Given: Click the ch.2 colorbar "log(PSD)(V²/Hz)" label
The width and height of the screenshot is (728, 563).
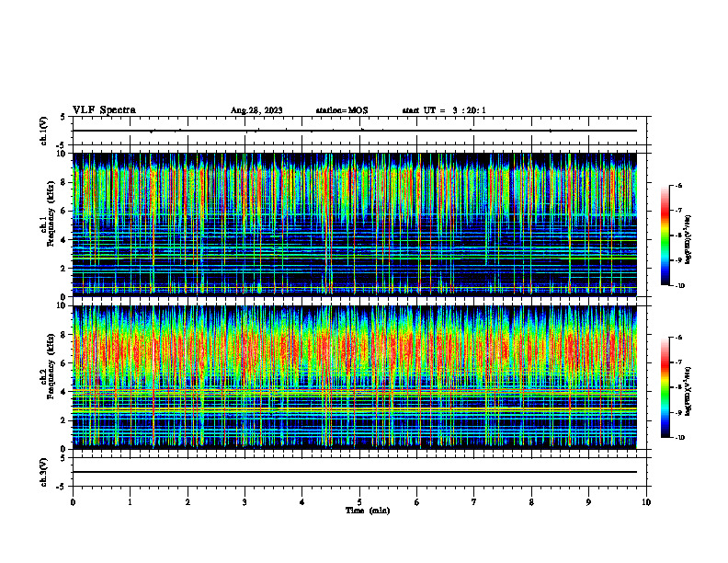Looking at the screenshot, I should click(x=688, y=392).
